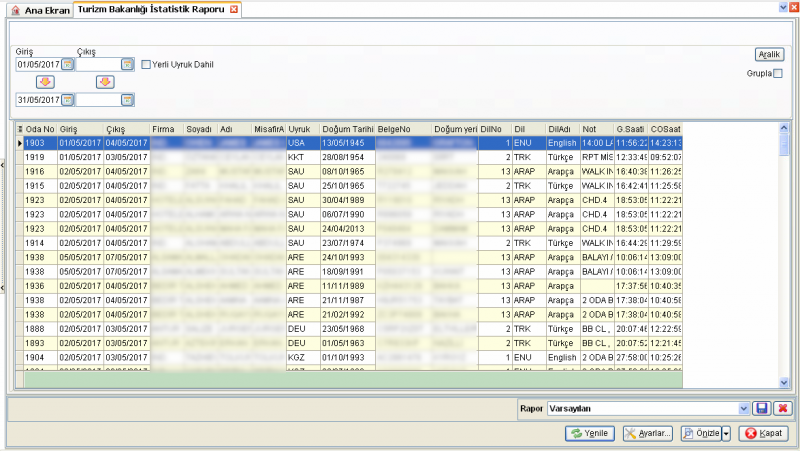Click the Not column header
This screenshot has width=800, height=451.
(597, 129)
